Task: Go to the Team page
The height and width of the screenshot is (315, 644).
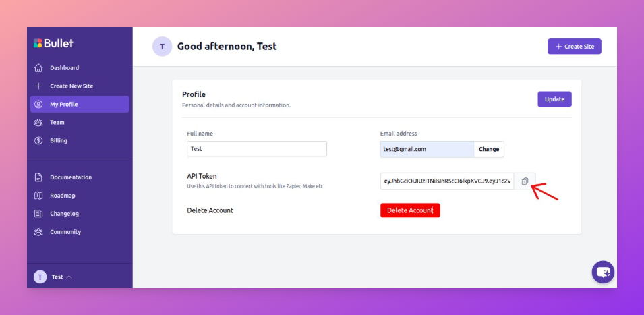Action: click(x=57, y=123)
